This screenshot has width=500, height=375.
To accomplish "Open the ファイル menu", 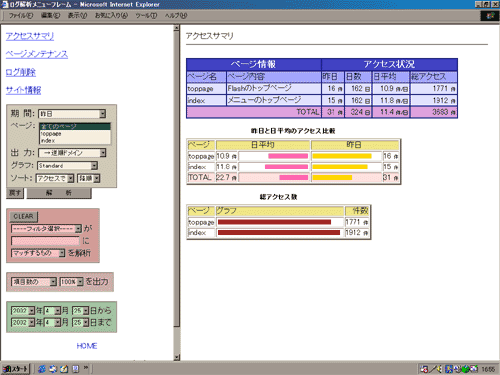I will 21,16.
